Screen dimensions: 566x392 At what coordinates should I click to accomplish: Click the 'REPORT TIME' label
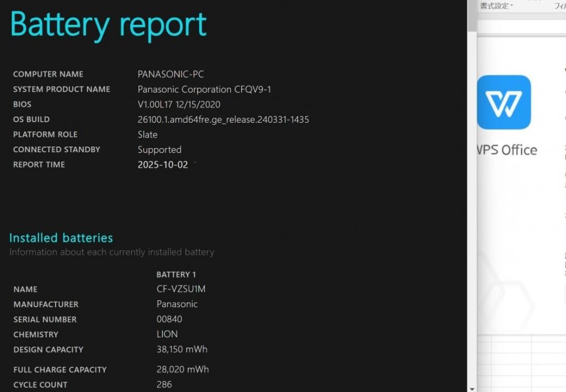pyautogui.click(x=39, y=165)
